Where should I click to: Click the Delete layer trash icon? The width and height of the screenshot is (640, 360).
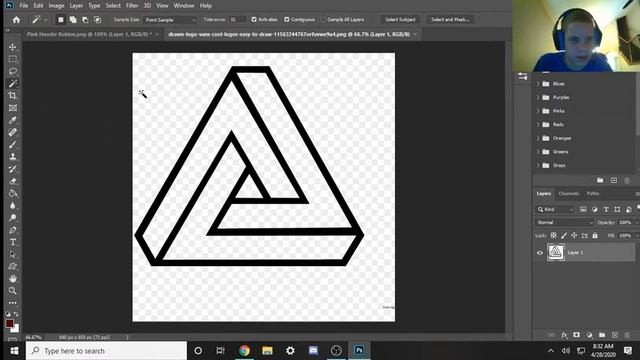coord(627,335)
